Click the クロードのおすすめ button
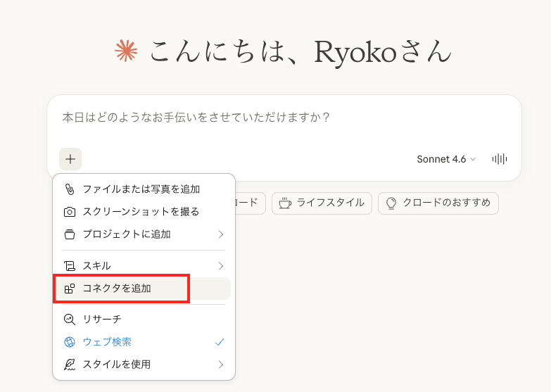551x392 pixels. click(438, 203)
